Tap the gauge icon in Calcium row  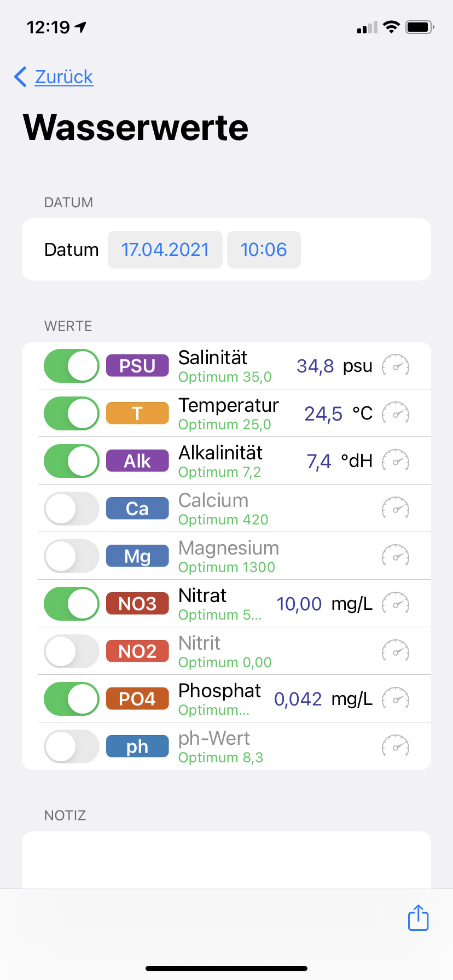point(396,509)
